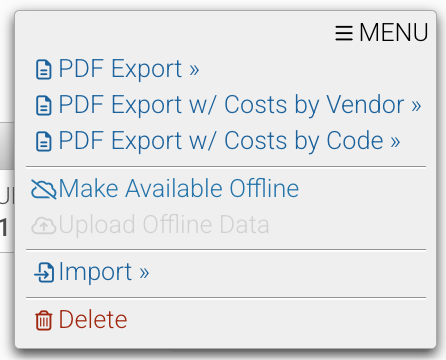Click the hamburger icon beside MENU
This screenshot has height=360, width=446.
click(x=344, y=33)
